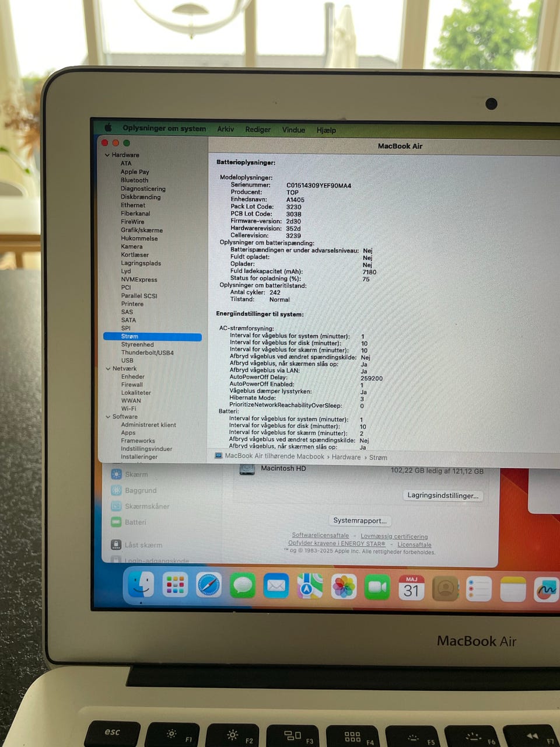Viewport: 560px width, 747px height.
Task: Open Notes from the Dock
Action: point(513,590)
